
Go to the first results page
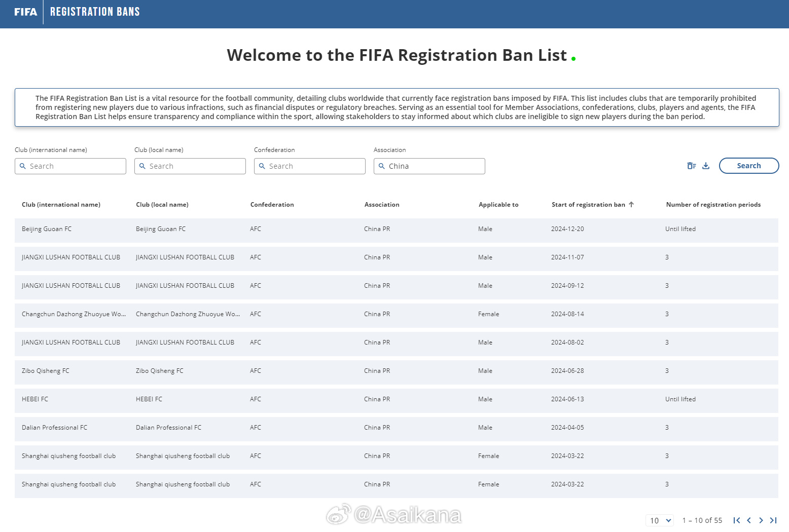click(737, 520)
